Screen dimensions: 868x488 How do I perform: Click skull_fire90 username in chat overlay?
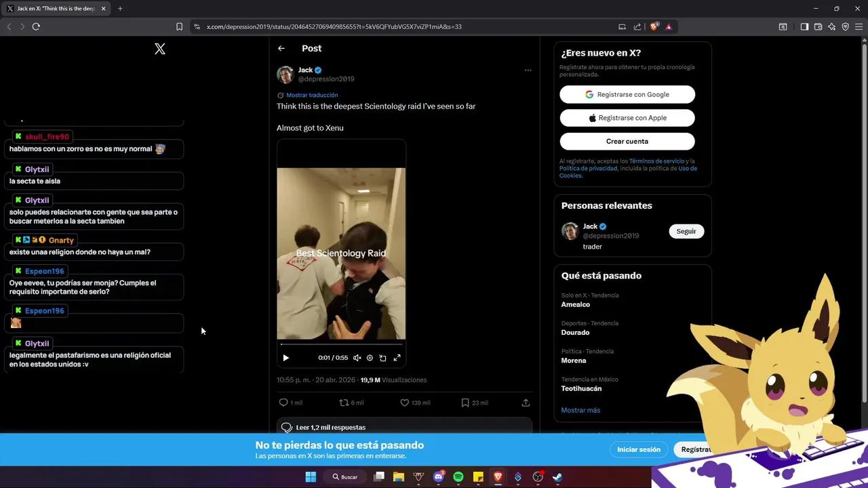(47, 137)
